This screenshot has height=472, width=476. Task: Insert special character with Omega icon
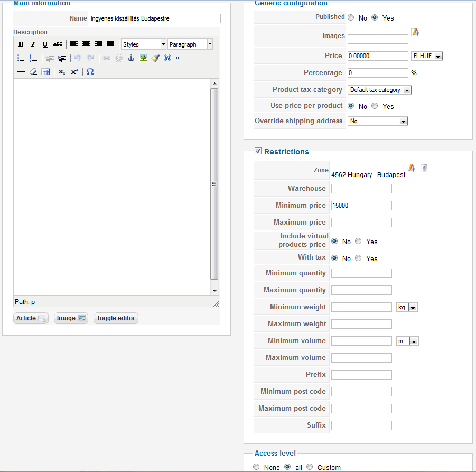point(90,72)
